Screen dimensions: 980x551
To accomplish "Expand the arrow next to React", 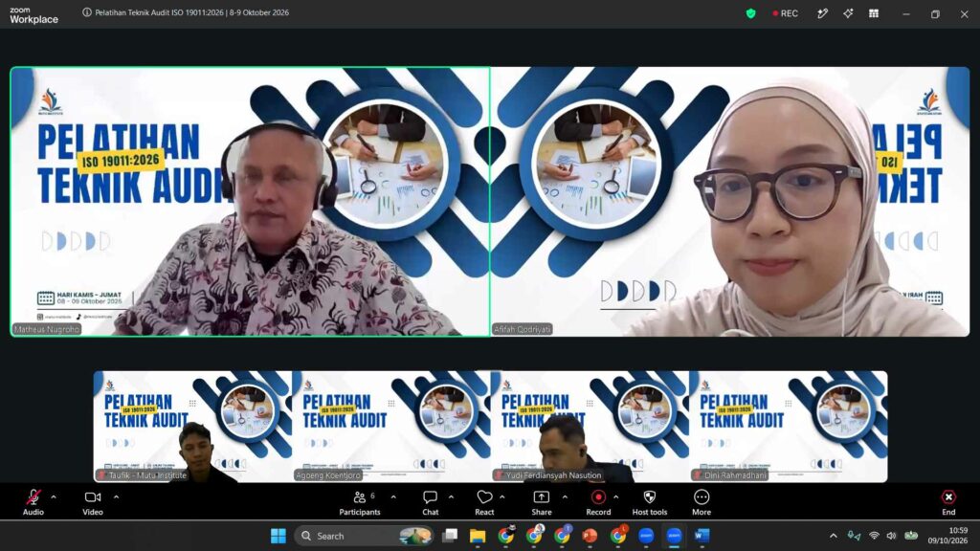I will (501, 497).
